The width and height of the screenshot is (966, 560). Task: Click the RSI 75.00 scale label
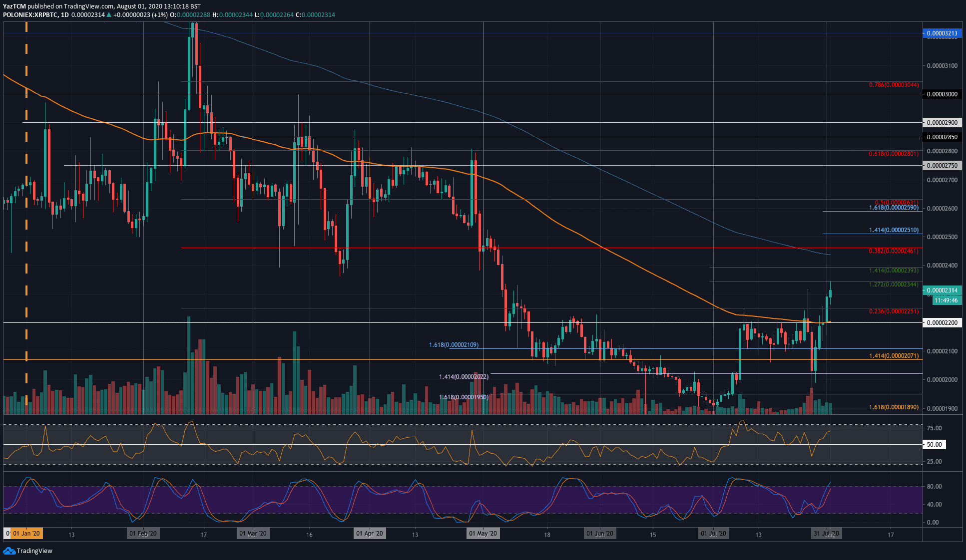(934, 428)
